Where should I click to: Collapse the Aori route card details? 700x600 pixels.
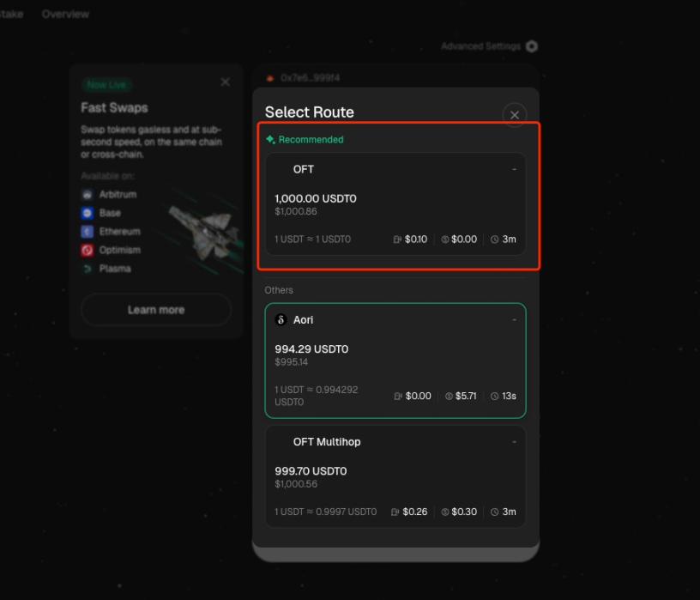pyautogui.click(x=513, y=319)
